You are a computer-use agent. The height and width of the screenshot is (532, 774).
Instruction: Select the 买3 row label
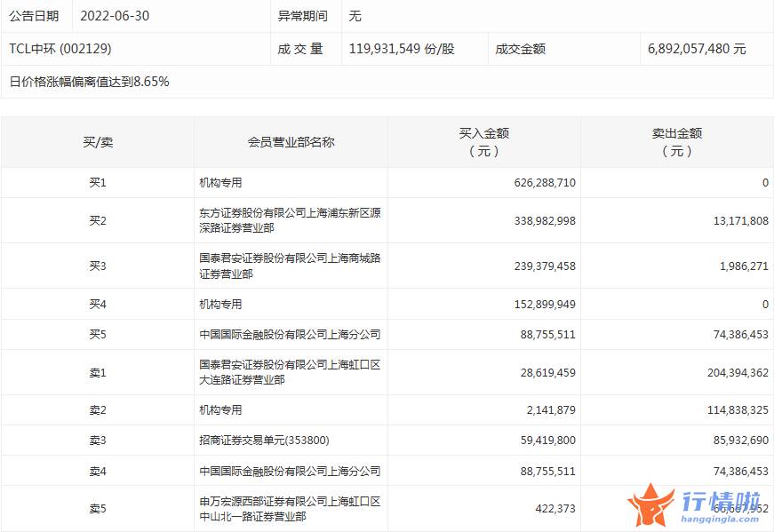[x=98, y=266]
